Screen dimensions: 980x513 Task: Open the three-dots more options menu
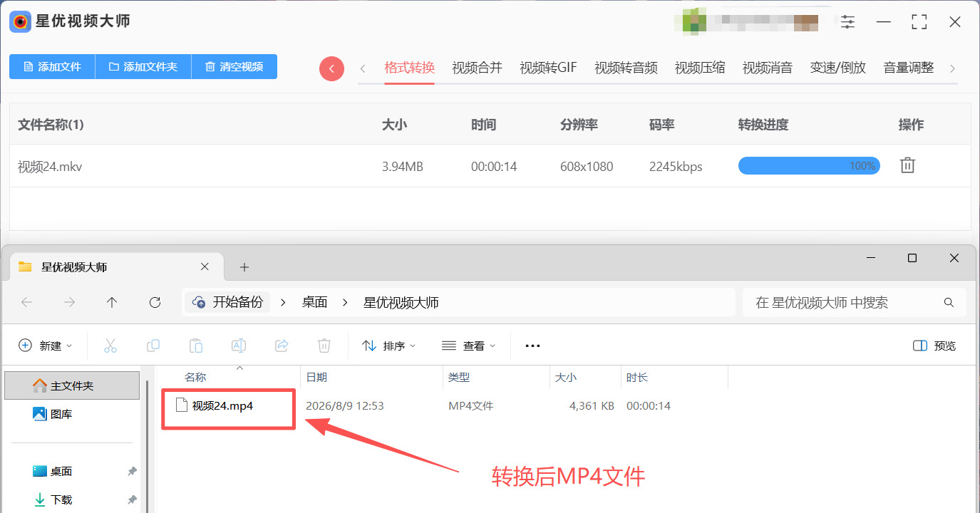point(532,346)
